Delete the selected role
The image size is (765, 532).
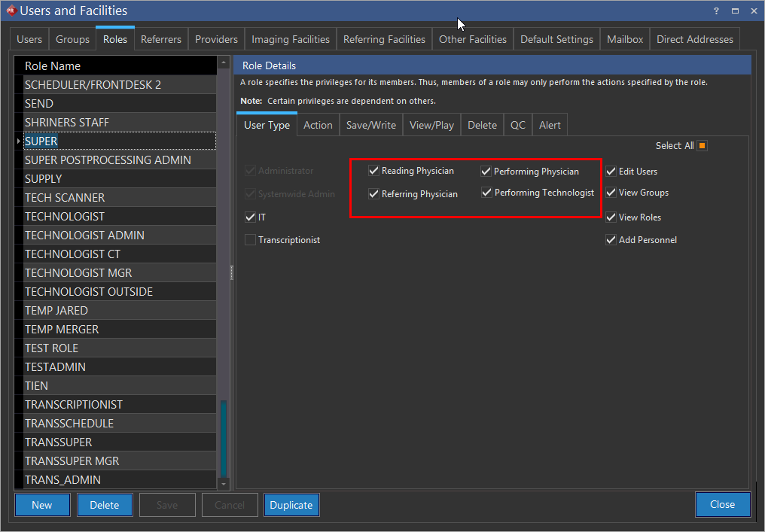[x=105, y=505]
